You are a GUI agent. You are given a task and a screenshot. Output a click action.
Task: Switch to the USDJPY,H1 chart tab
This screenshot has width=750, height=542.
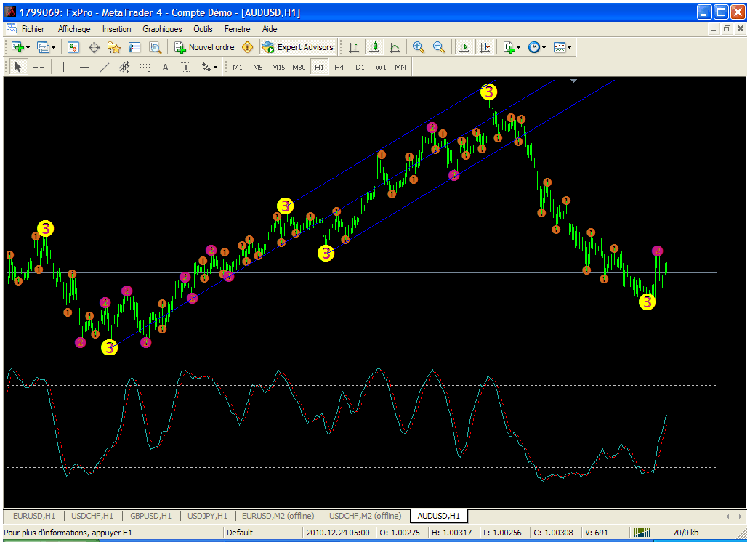pos(207,516)
